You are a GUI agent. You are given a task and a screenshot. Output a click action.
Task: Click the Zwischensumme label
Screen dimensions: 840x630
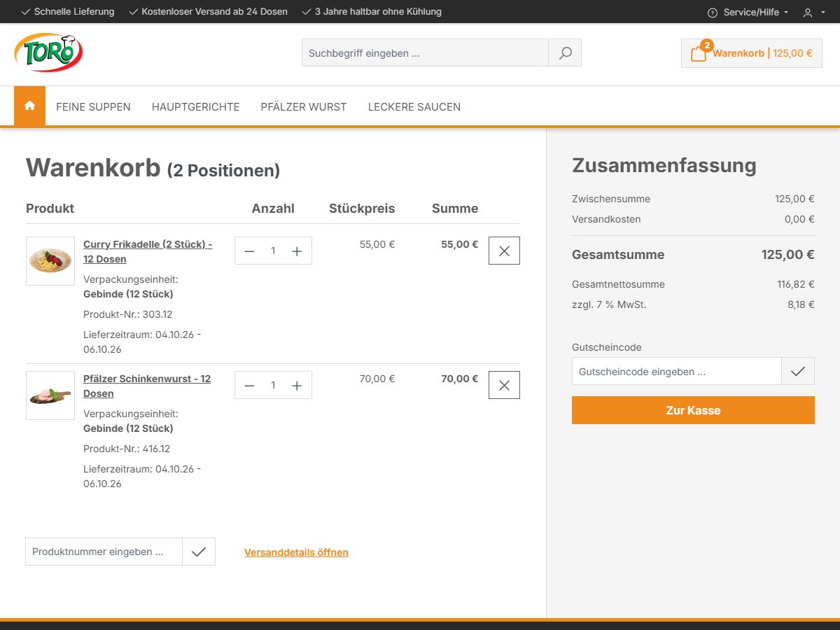click(x=611, y=199)
